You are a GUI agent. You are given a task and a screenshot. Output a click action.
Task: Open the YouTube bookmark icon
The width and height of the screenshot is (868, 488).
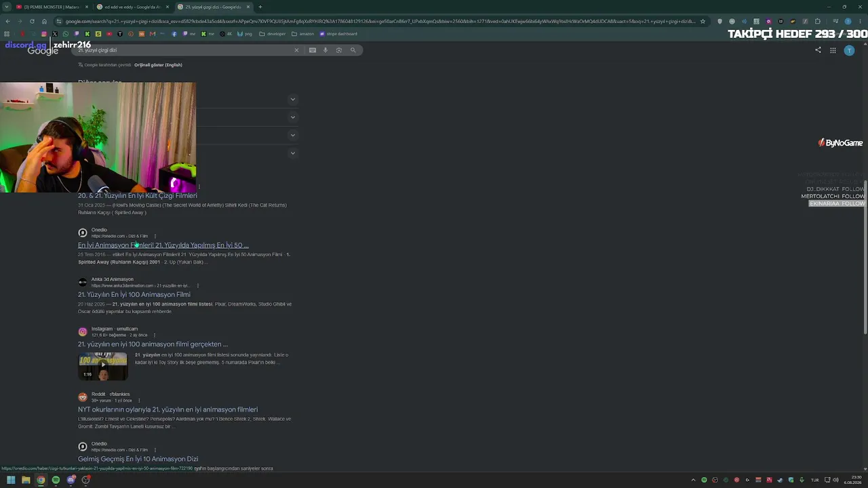[109, 34]
